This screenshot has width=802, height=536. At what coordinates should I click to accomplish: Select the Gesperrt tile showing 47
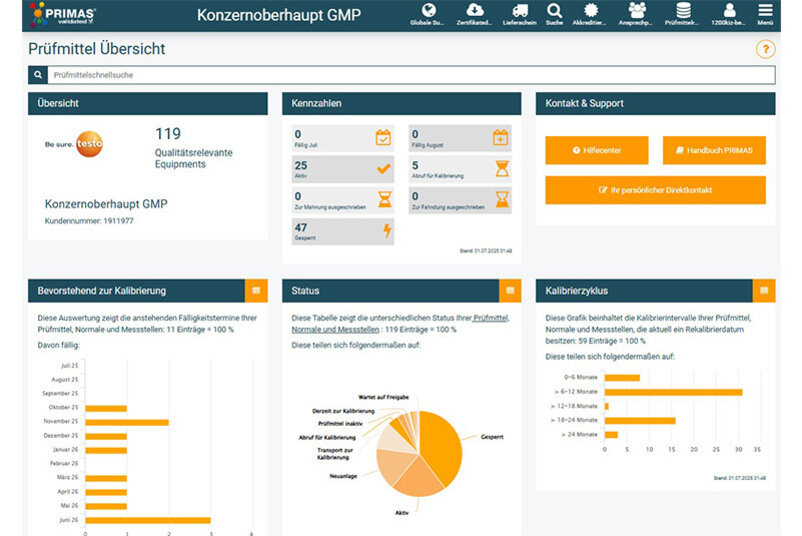(x=343, y=231)
